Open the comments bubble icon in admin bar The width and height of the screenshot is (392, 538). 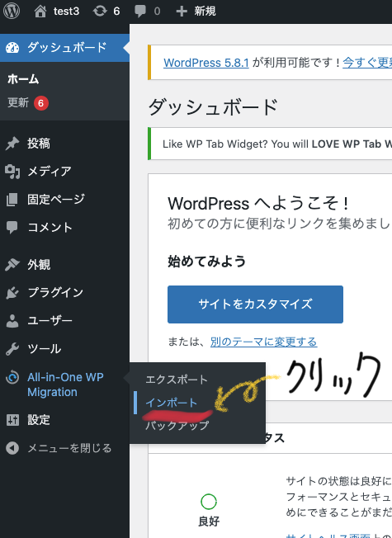point(139,12)
